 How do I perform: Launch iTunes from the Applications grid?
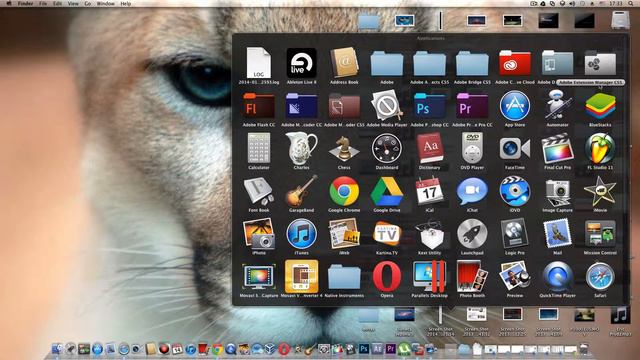click(x=301, y=234)
